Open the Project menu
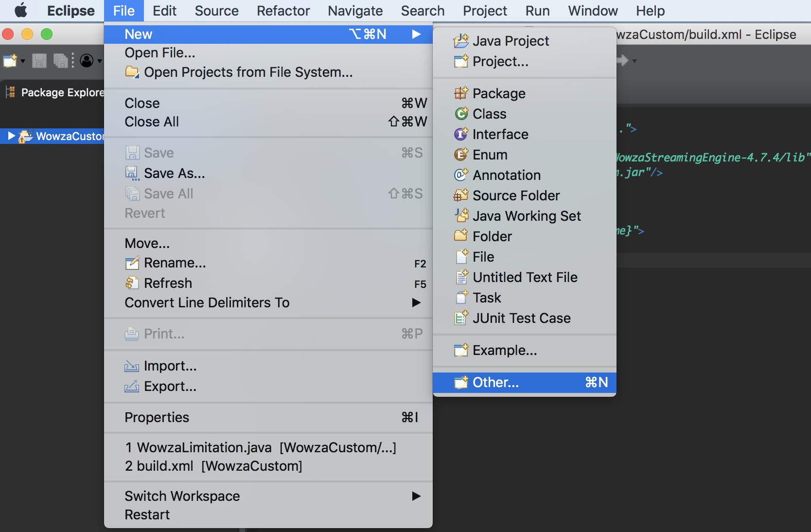This screenshot has width=811, height=532. [x=485, y=11]
